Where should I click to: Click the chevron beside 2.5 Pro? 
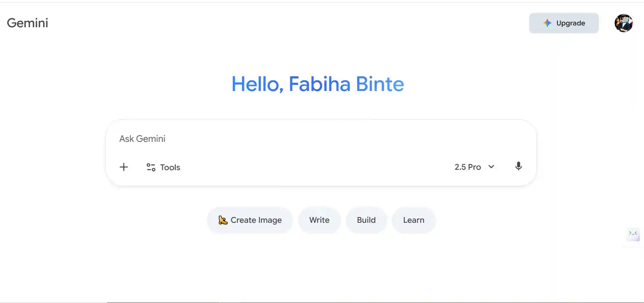[491, 167]
